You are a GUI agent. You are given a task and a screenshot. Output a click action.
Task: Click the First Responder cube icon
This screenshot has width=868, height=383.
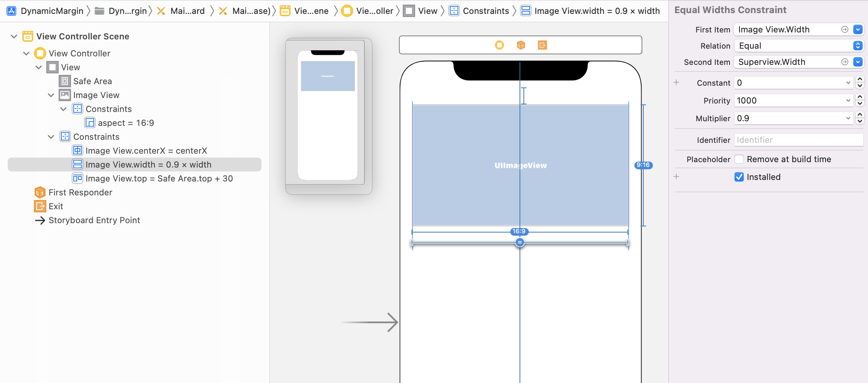click(40, 192)
